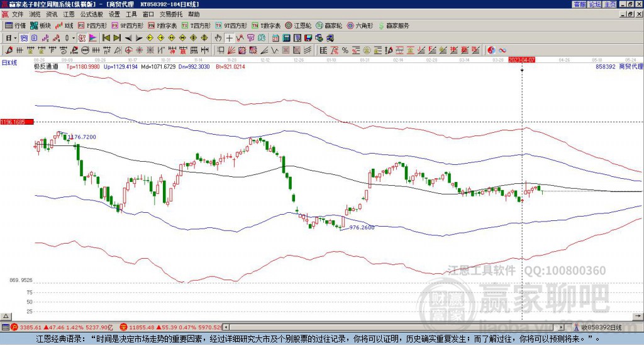Image resolution: width=644 pixels, height=345 pixels.
Task: Click the black left arrow scroll icon
Action: [128, 38]
